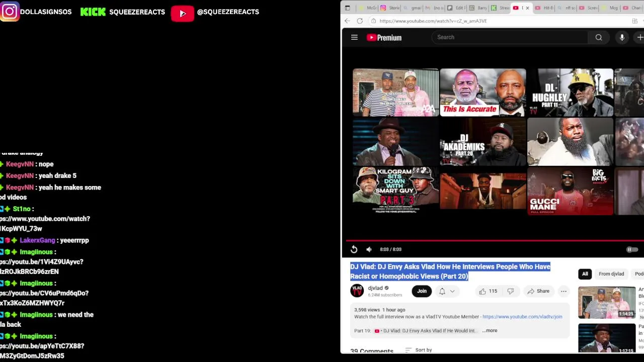
Task: Select the From djvlad filter chip
Action: [611, 274]
